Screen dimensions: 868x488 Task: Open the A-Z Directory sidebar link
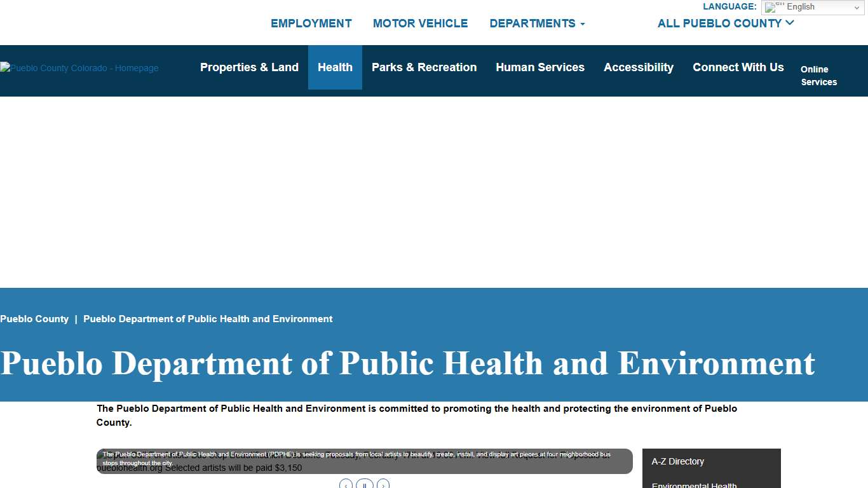pyautogui.click(x=677, y=461)
